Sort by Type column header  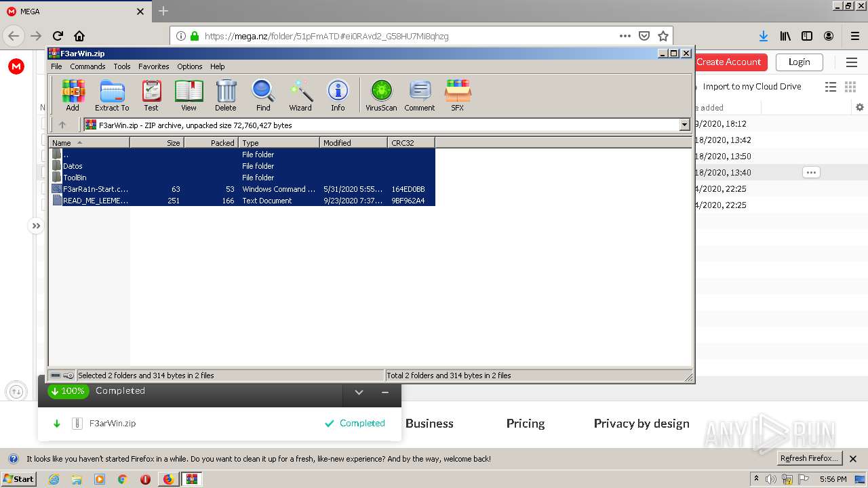(x=279, y=142)
